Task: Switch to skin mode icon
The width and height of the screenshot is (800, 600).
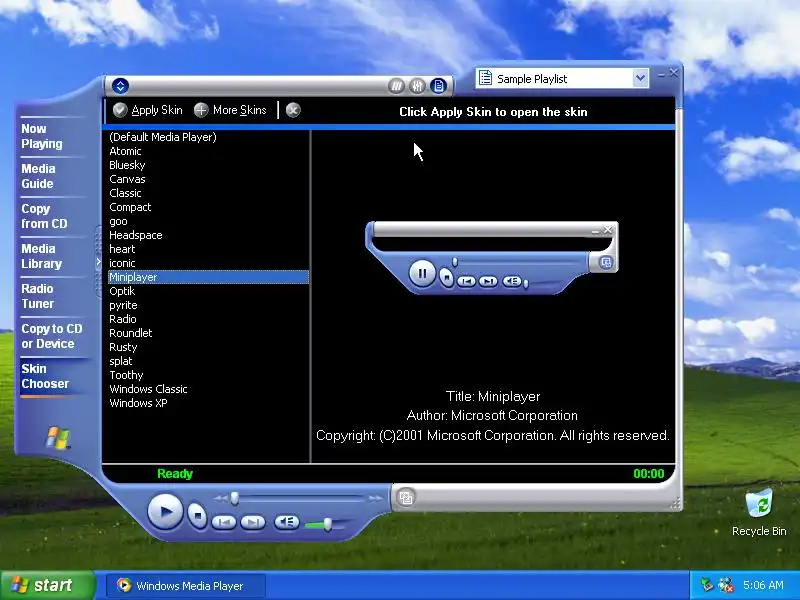Action: pos(406,497)
